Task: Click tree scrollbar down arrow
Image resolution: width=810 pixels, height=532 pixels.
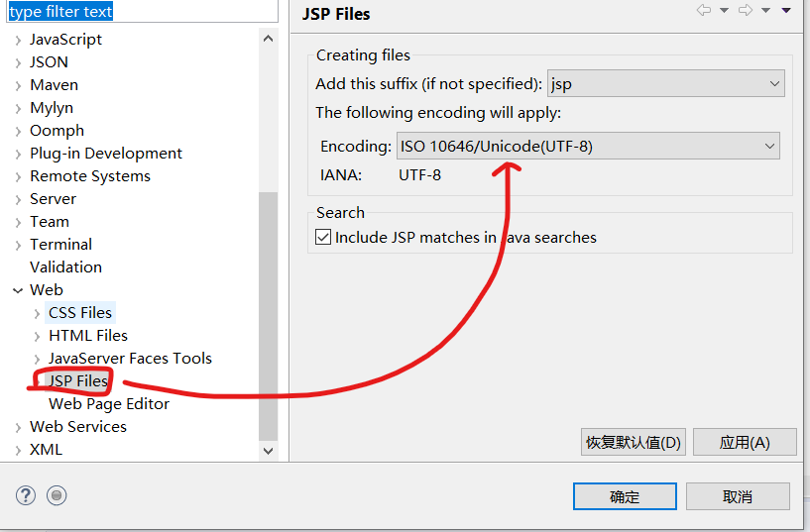Action: pos(268,451)
